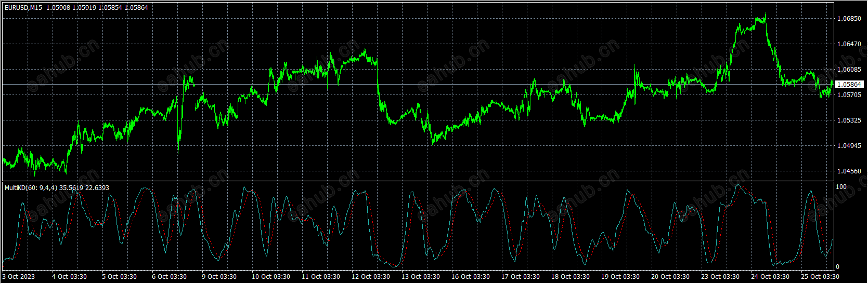Click the 25 Oct 03:30 time label
This screenshot has width=868, height=284.
(820, 277)
